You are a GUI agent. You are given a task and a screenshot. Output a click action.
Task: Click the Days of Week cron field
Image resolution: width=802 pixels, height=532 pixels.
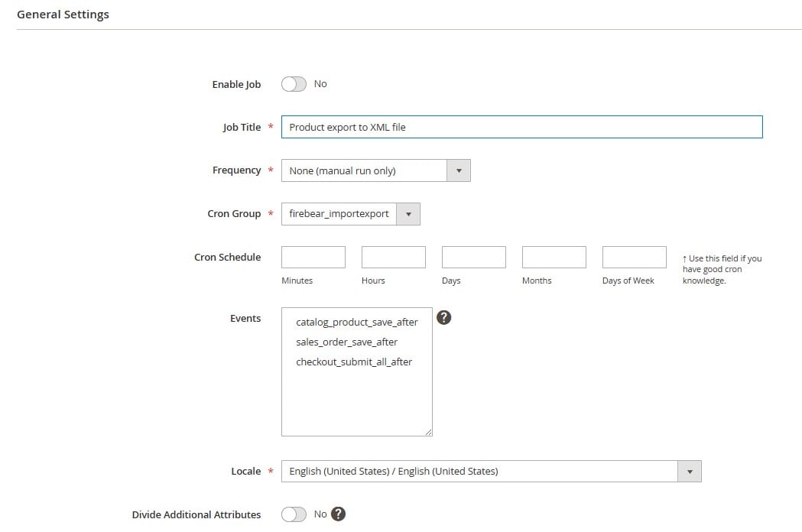tap(635, 257)
